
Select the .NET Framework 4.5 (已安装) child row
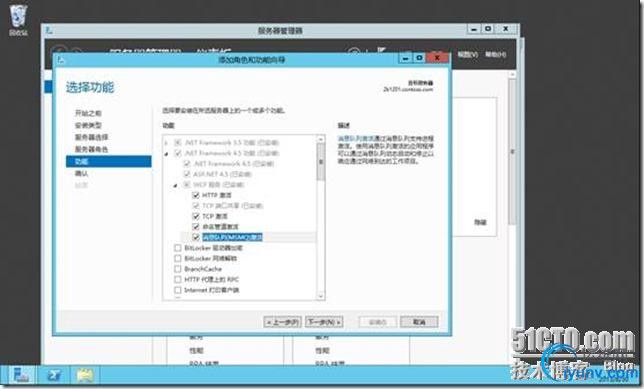click(234, 164)
